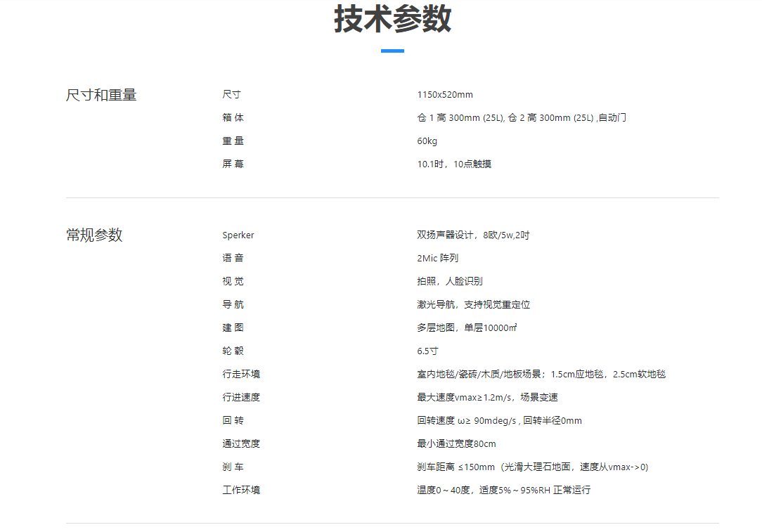This screenshot has height=532, width=762.
Task: Select the 最大速度vmax≥1.2m/s speed text
Action: (487, 398)
